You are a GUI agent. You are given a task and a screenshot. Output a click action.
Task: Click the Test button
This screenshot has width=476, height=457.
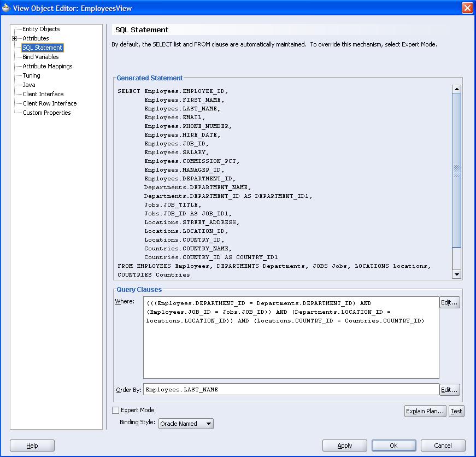click(456, 411)
